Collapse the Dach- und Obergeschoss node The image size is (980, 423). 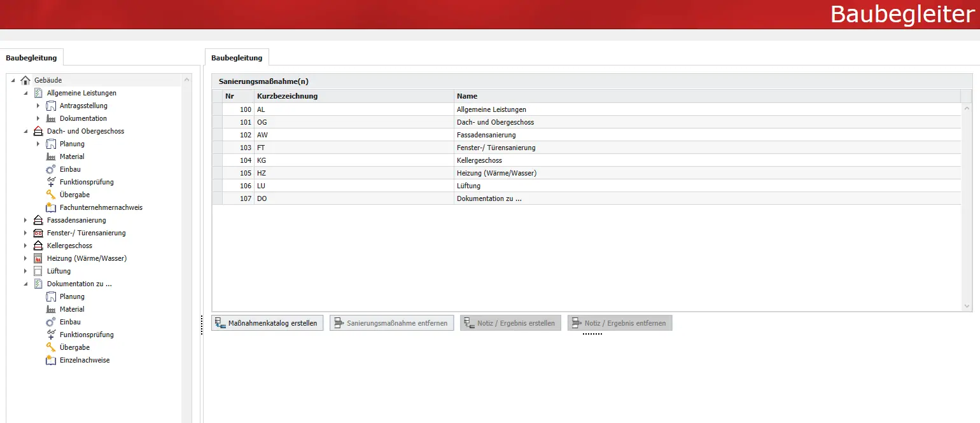point(25,131)
